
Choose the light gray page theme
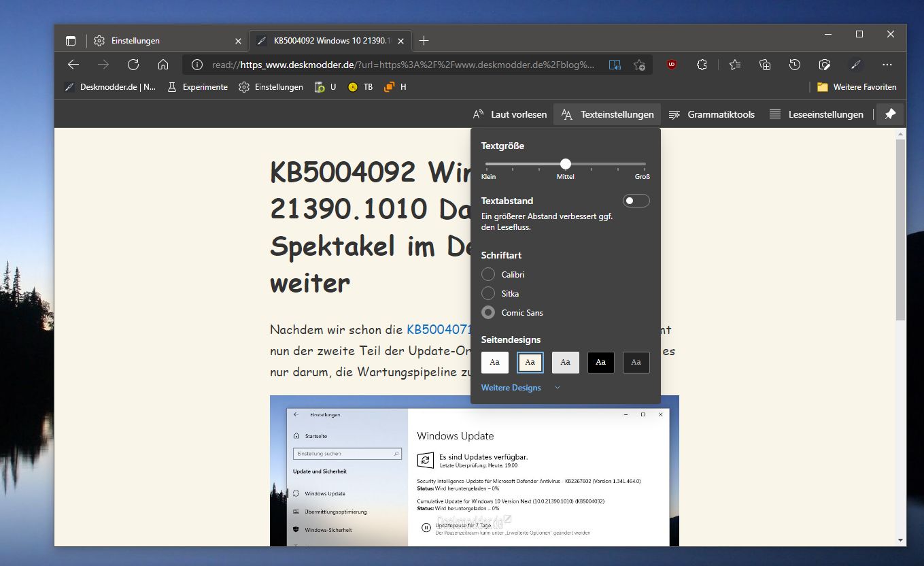tap(566, 363)
